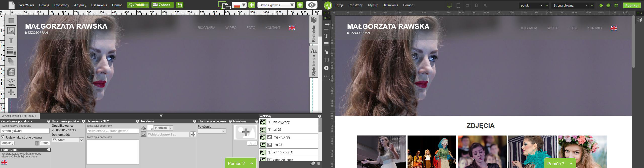644x168 pixels.
Task: Open the 'jednolite' background type dropdown
Action: [163, 128]
